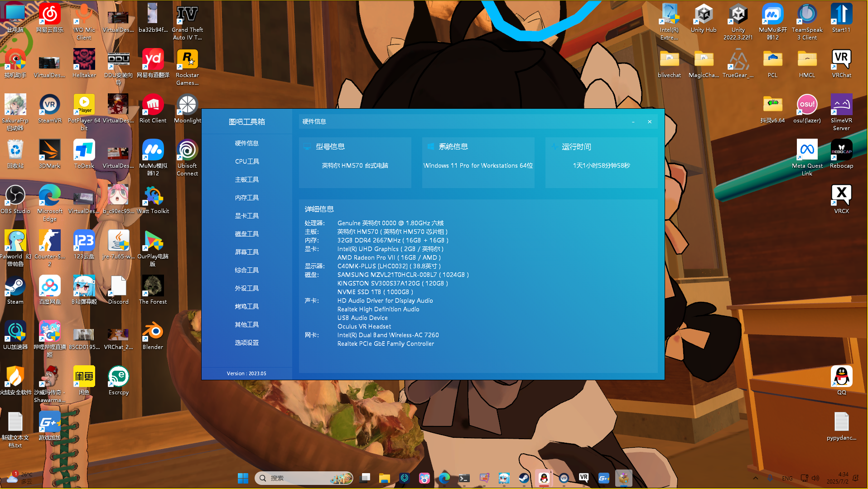
Task: Close the 图吧工具箱 window
Action: [650, 121]
